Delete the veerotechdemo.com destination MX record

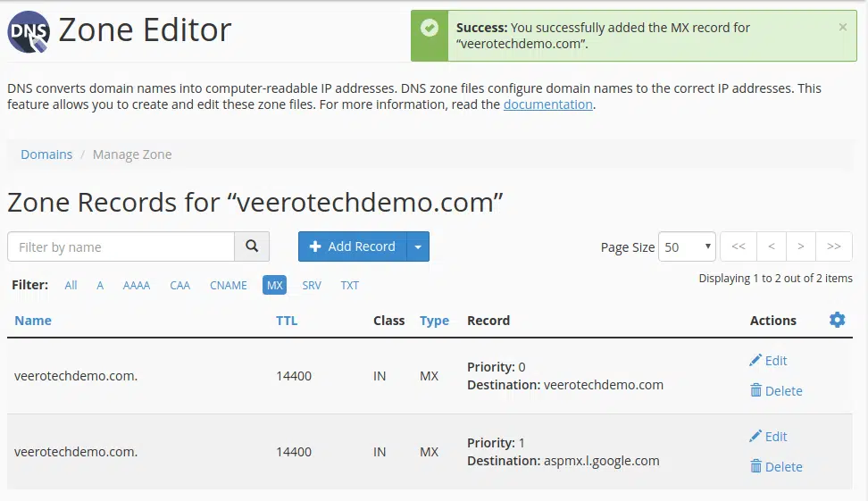(776, 391)
